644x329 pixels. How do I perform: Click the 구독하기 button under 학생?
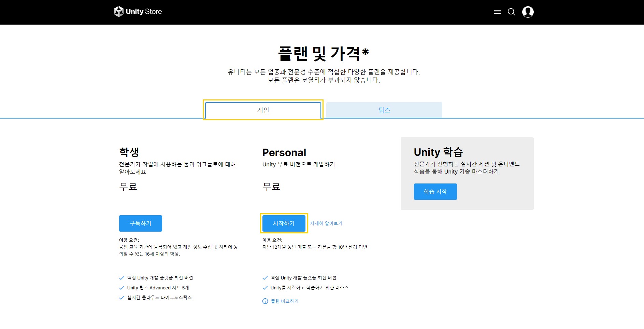point(141,223)
